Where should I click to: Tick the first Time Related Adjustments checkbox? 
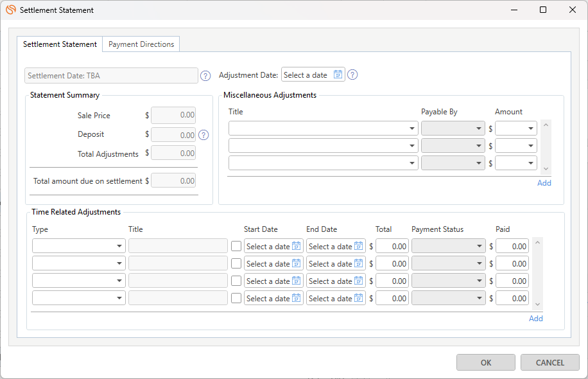236,246
